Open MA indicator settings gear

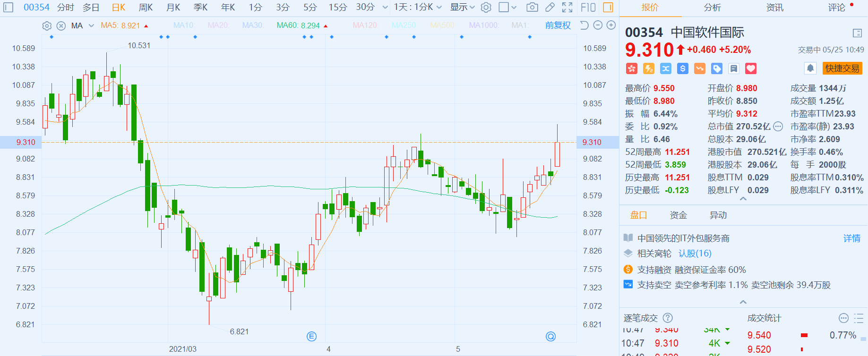tap(47, 26)
